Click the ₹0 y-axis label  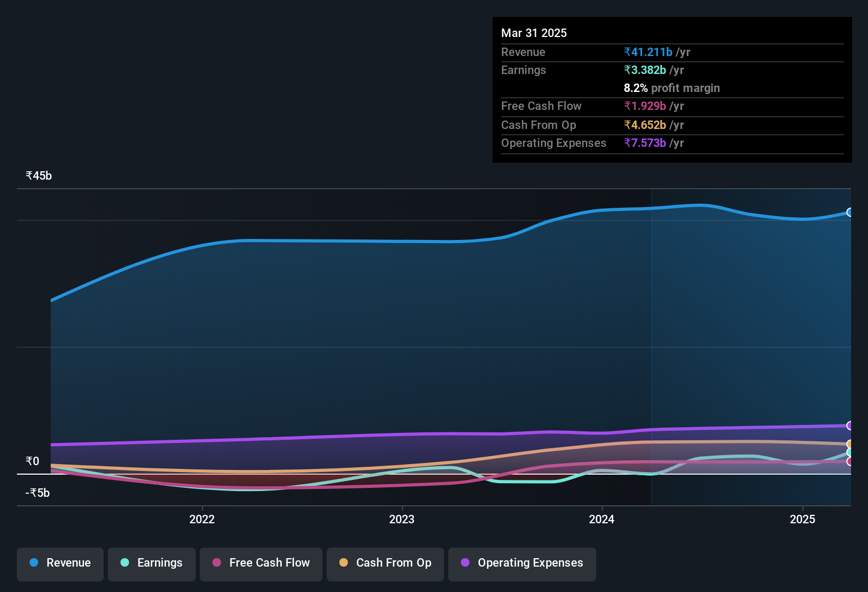[x=32, y=461]
